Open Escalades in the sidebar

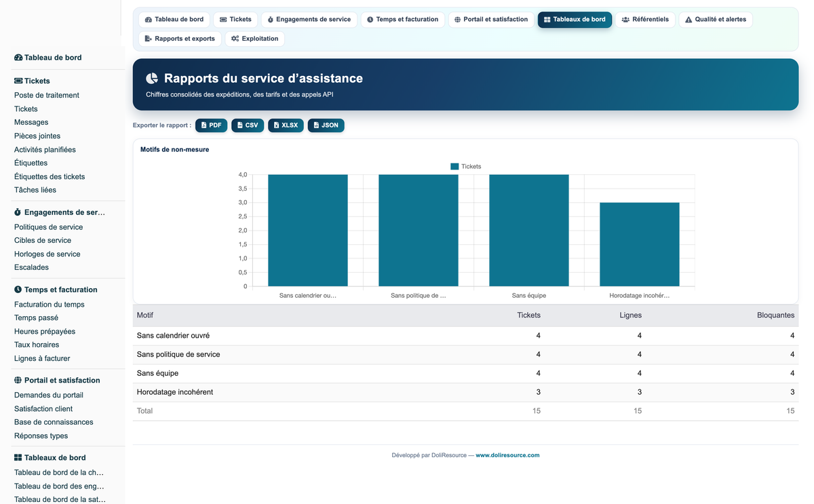click(31, 268)
